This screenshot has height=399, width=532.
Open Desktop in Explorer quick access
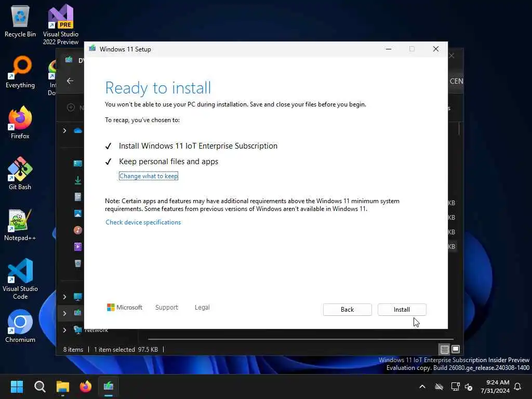[x=78, y=164]
